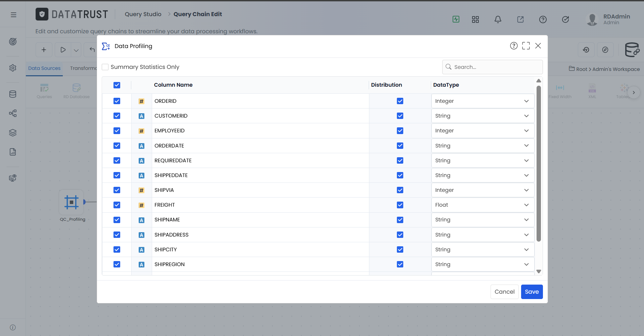
Task: Toggle the select-all header checkbox
Action: tap(117, 85)
